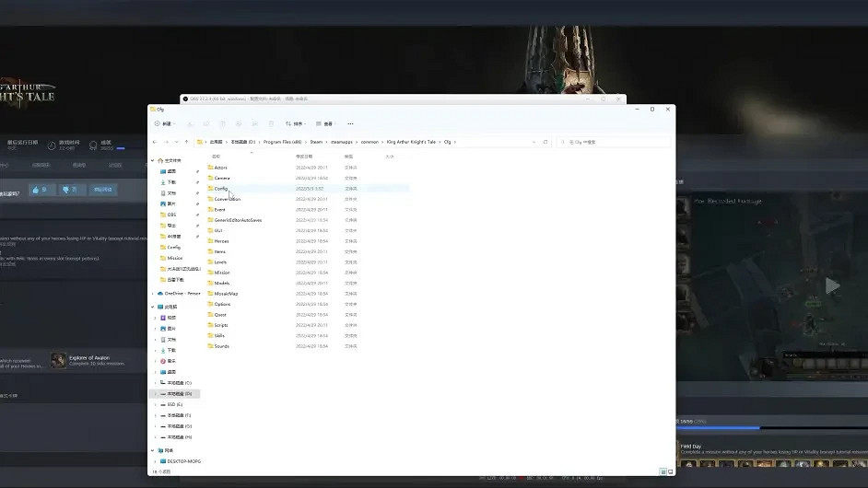Image resolution: width=868 pixels, height=488 pixels.
Task: Select 'steamapps' in the address breadcrumb
Action: pos(343,142)
